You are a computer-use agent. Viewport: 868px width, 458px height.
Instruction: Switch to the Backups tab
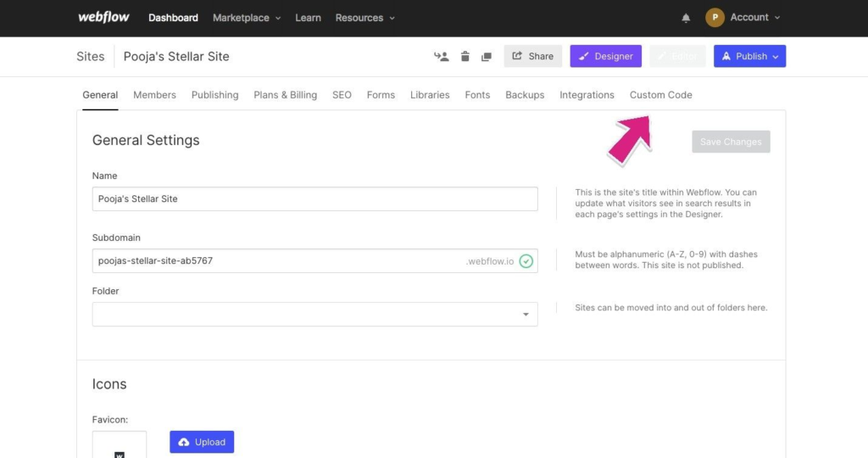[525, 95]
